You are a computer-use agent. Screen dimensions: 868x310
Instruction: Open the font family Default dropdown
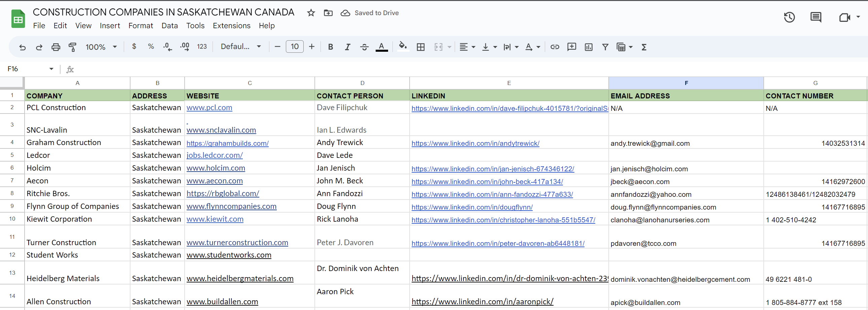pyautogui.click(x=241, y=46)
